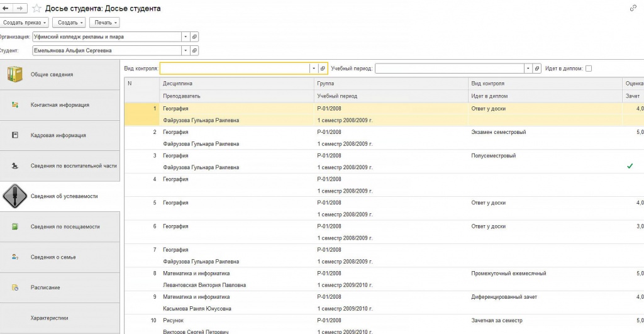
Task: Click the Организация field Уфимский колледж
Action: click(107, 36)
